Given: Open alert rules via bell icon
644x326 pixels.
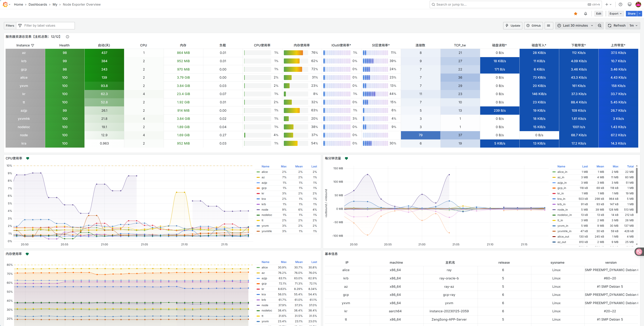Looking at the screenshot, I should (585, 14).
